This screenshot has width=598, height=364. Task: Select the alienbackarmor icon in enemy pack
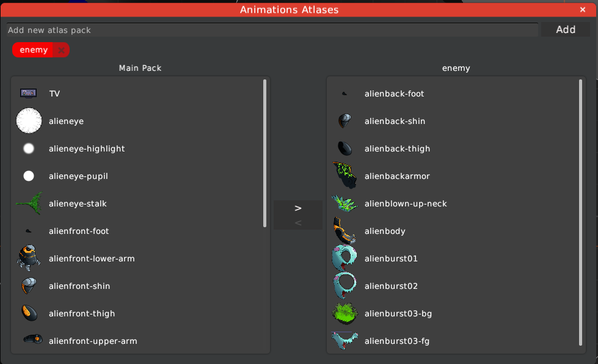(x=345, y=175)
